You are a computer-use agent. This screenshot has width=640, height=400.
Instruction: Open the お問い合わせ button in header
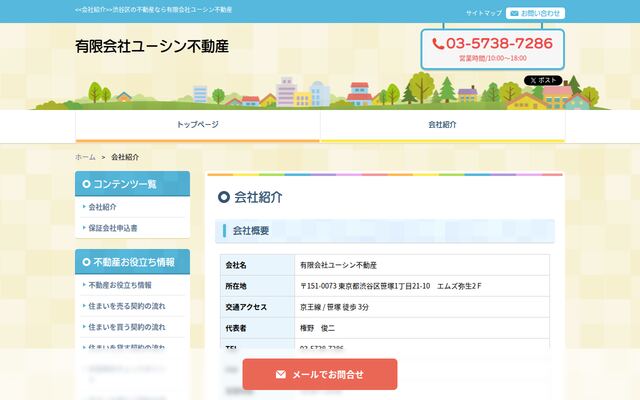[x=535, y=13]
